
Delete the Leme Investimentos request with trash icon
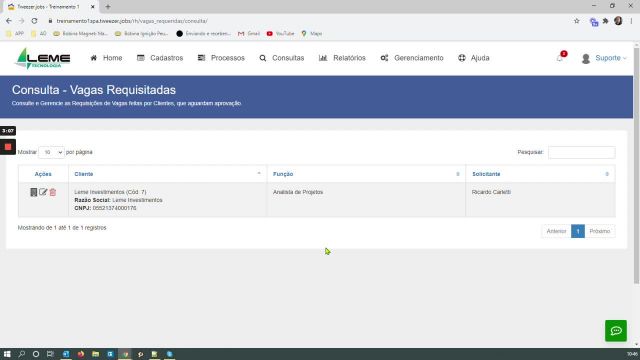point(53,192)
